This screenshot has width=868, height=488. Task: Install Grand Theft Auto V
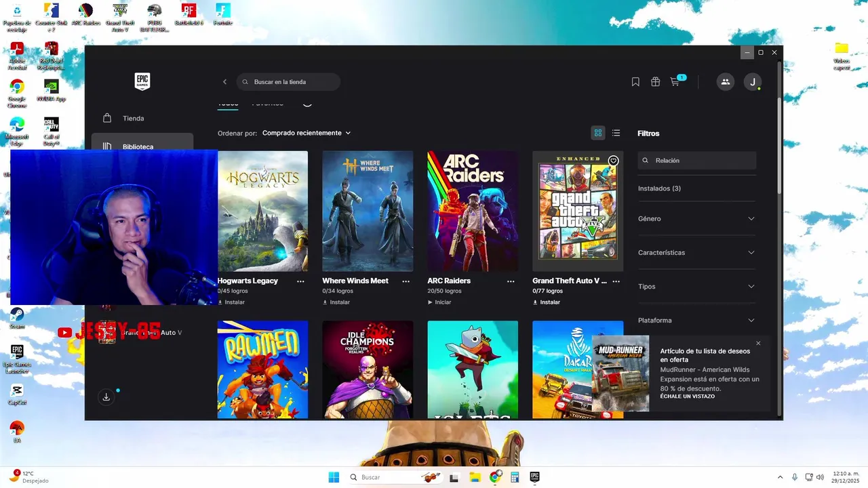[x=547, y=302]
